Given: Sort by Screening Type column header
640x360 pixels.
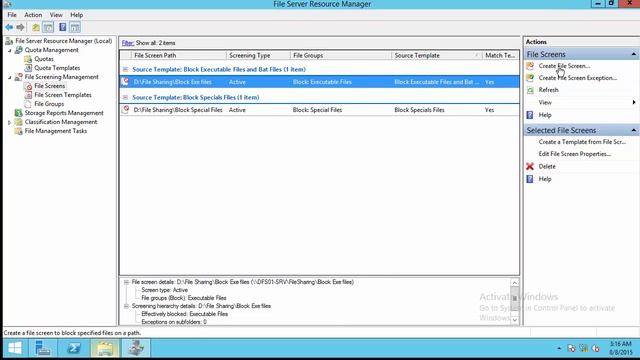Looking at the screenshot, I should coord(258,55).
